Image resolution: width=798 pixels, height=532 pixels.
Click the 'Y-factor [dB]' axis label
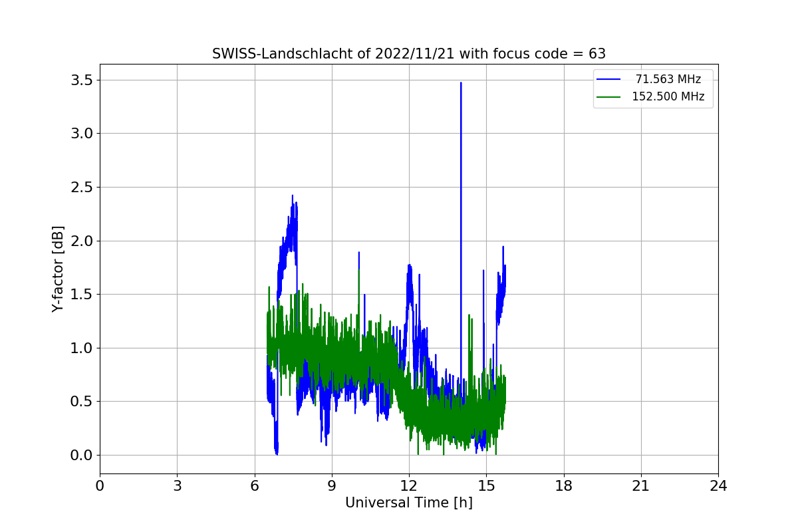pyautogui.click(x=59, y=269)
